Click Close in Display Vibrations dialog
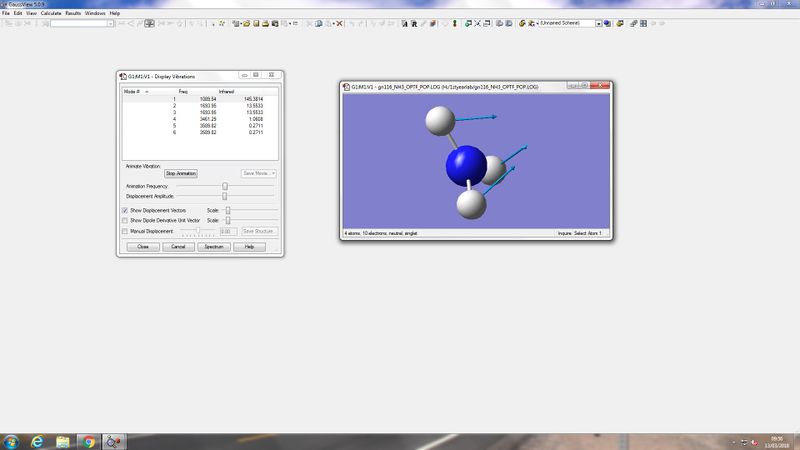800x450 pixels. 143,246
